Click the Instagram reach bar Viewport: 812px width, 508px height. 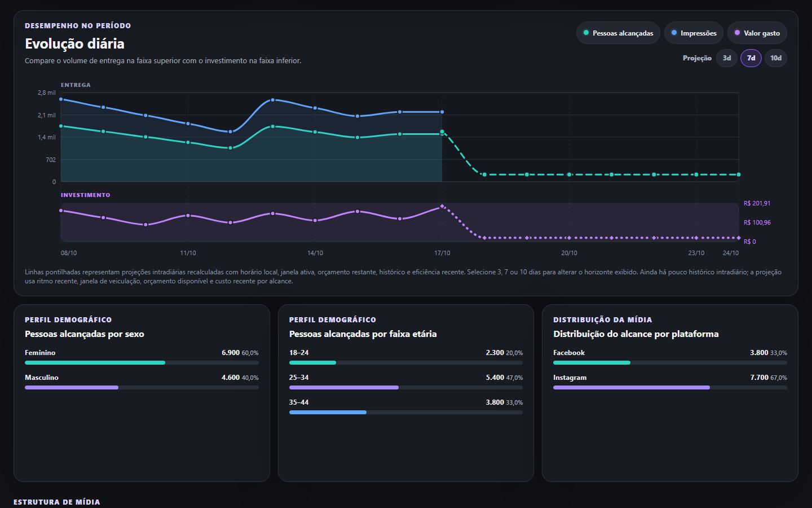point(670,387)
